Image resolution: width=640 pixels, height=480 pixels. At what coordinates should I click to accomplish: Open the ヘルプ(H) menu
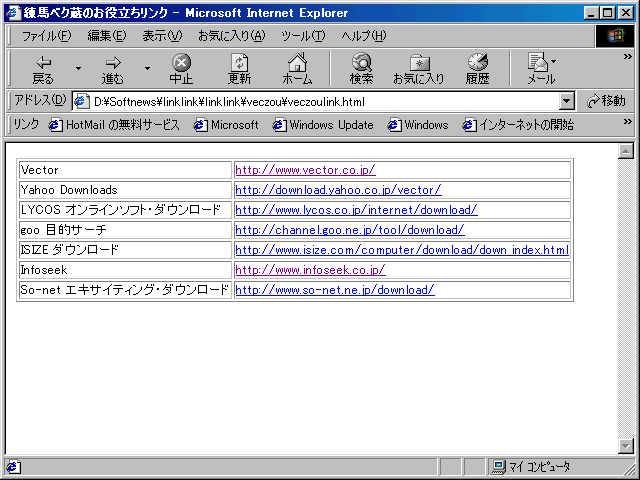[x=364, y=36]
